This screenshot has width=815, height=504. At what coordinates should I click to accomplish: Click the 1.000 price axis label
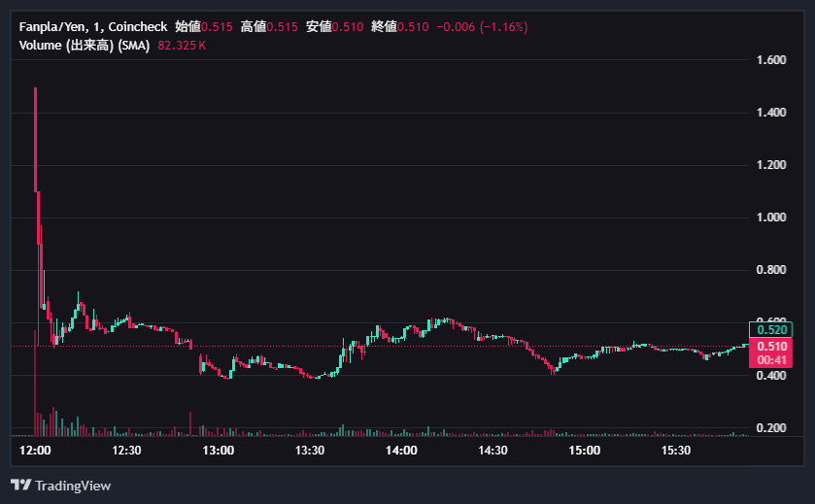click(x=770, y=218)
